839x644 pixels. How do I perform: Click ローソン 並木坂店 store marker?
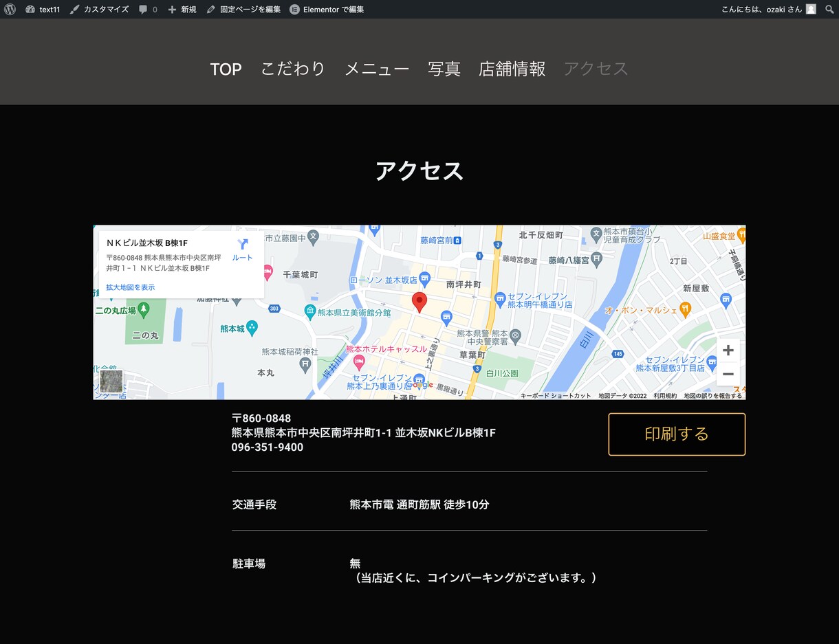tap(424, 279)
